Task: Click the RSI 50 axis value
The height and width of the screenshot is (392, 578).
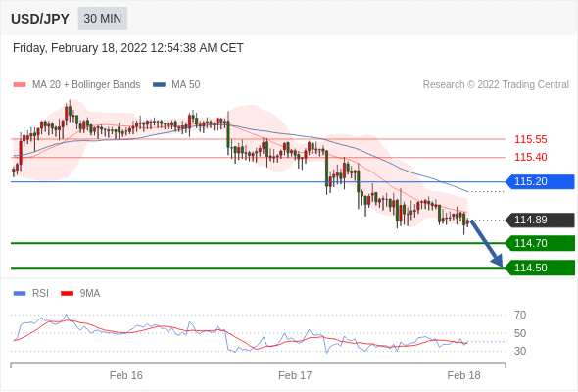Action: pos(520,333)
